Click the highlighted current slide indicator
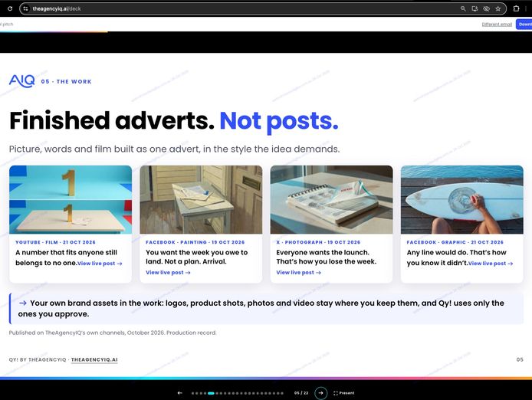532x400 pixels. pyautogui.click(x=211, y=393)
